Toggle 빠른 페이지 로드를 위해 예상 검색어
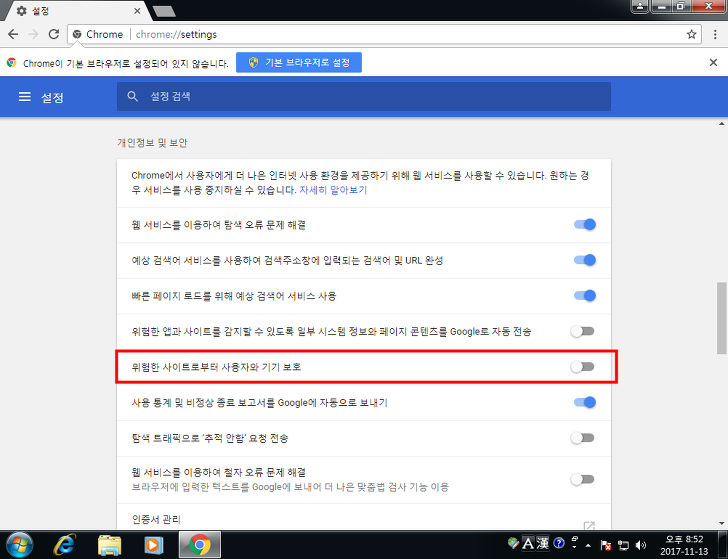 pos(585,296)
